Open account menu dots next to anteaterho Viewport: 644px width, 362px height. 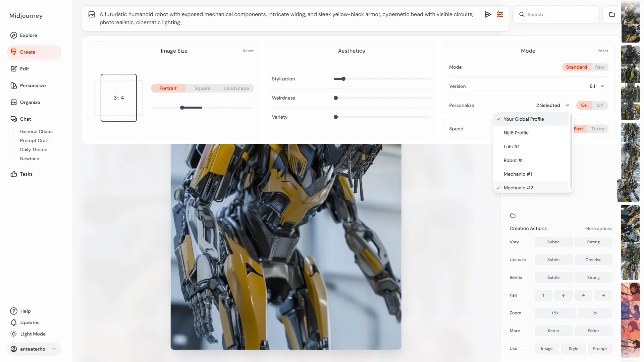(x=54, y=349)
